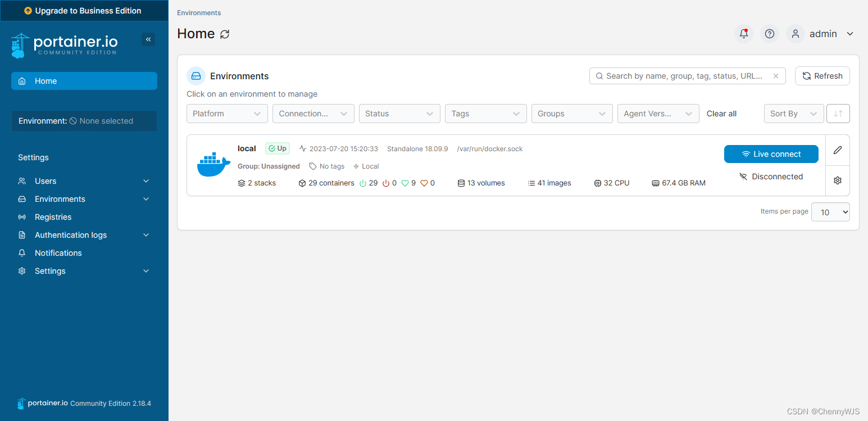This screenshot has height=421, width=868.
Task: Click the Environment: None selected box
Action: (x=84, y=121)
